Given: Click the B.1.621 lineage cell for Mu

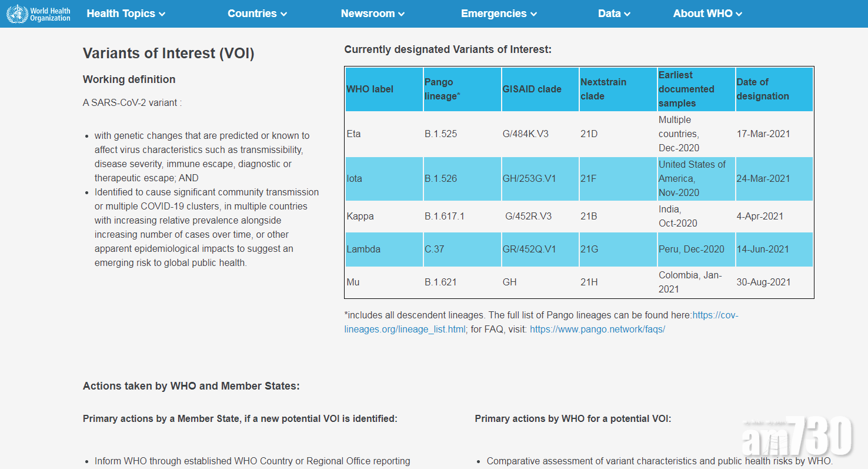Looking at the screenshot, I should tap(440, 282).
